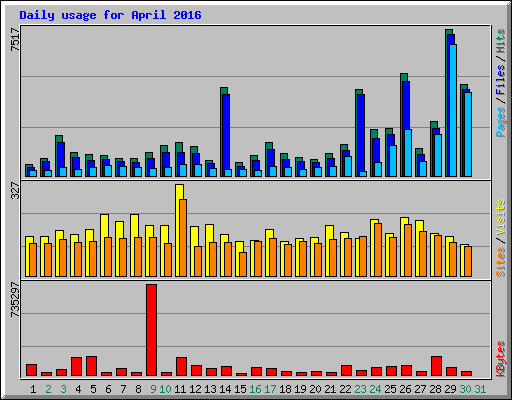
Task: Click the red KBytes bar for day 28
Action: coord(436,366)
